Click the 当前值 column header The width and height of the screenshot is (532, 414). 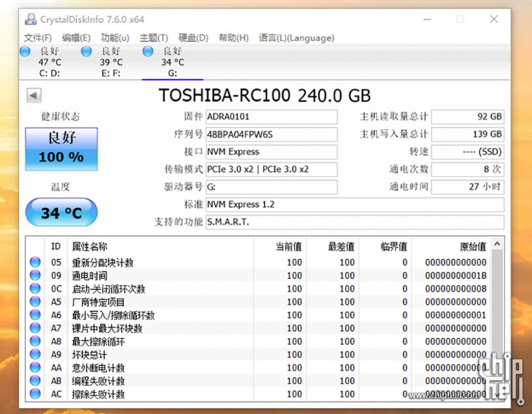point(280,246)
